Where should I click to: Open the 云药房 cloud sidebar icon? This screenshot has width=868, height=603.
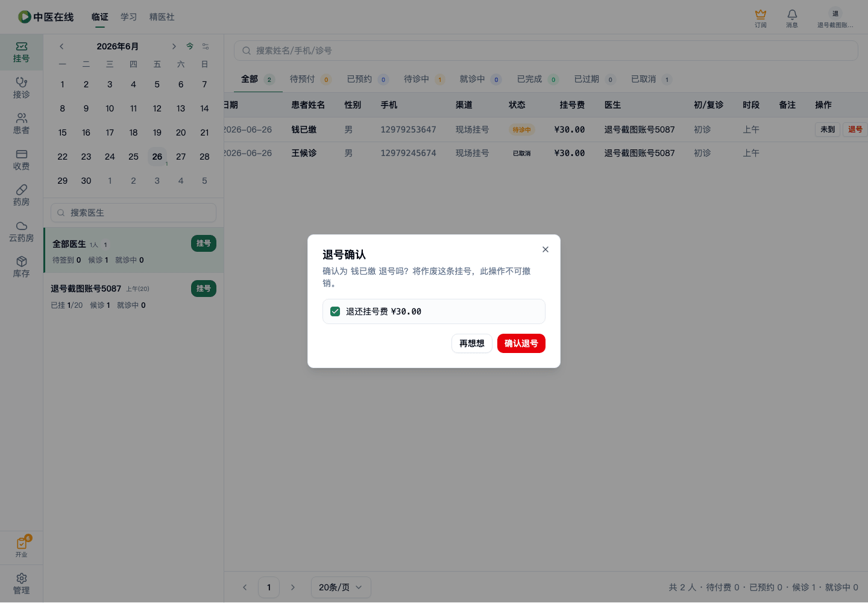tap(21, 231)
